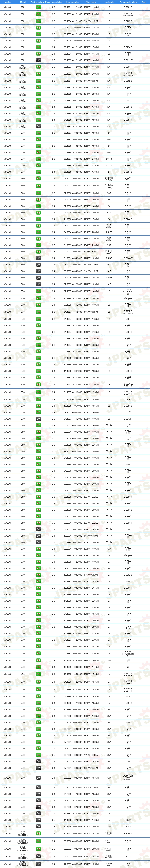150x868 pixels.
Task: Click the Nadwozie column header
Action: click(109, 2)
